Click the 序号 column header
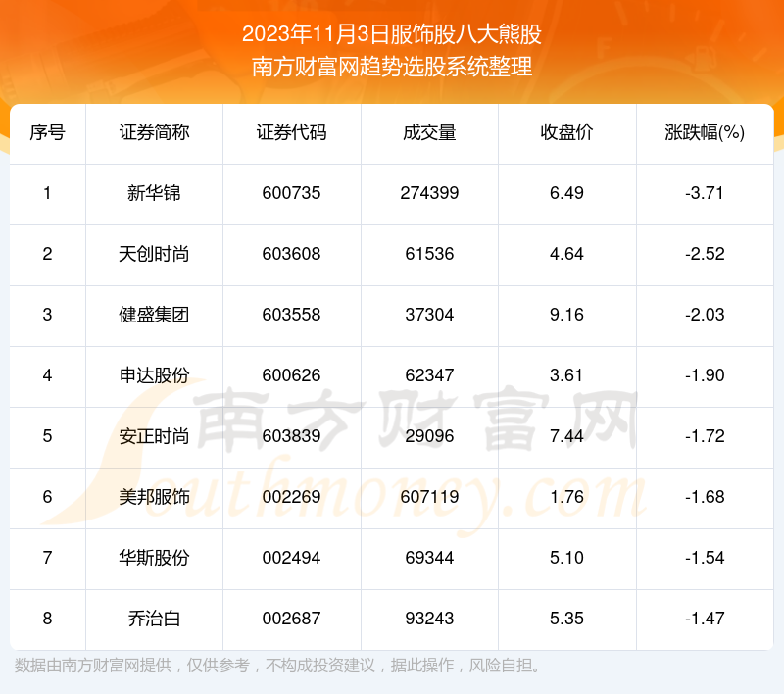The width and height of the screenshot is (784, 694). click(47, 133)
